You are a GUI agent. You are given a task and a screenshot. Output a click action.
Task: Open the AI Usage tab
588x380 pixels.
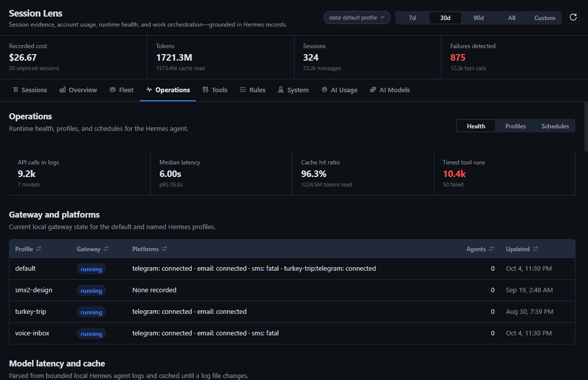pos(340,90)
